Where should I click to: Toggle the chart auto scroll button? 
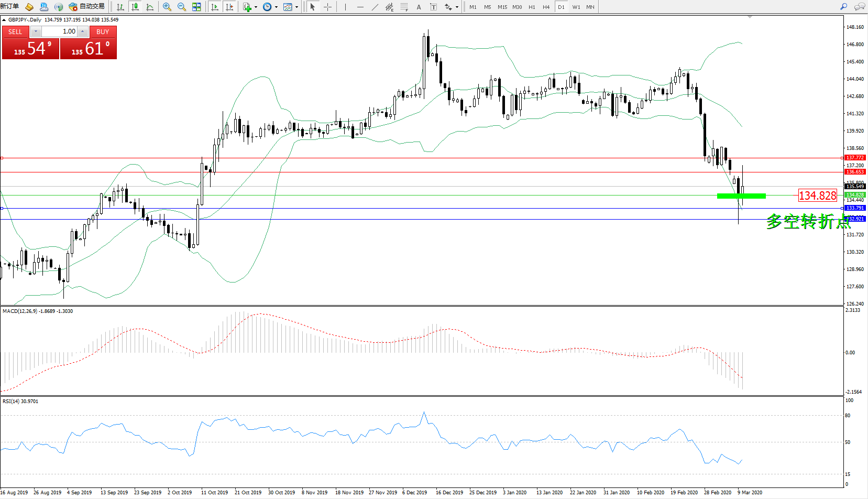point(215,7)
